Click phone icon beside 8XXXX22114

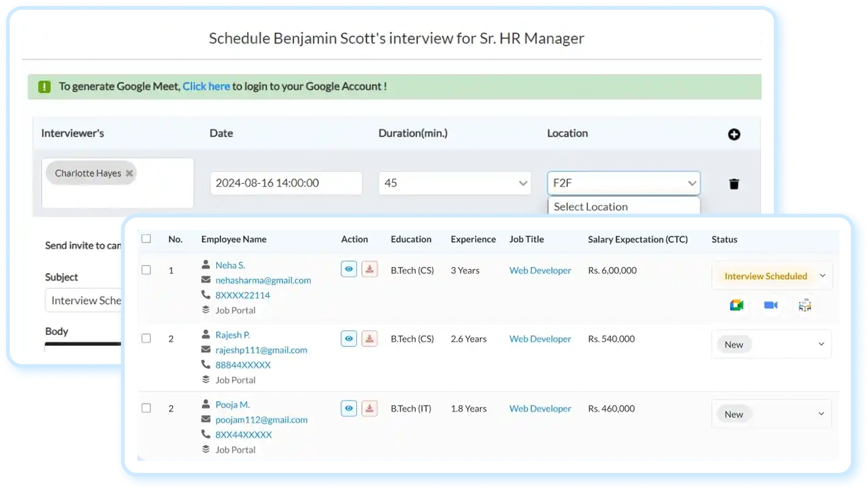coord(206,294)
